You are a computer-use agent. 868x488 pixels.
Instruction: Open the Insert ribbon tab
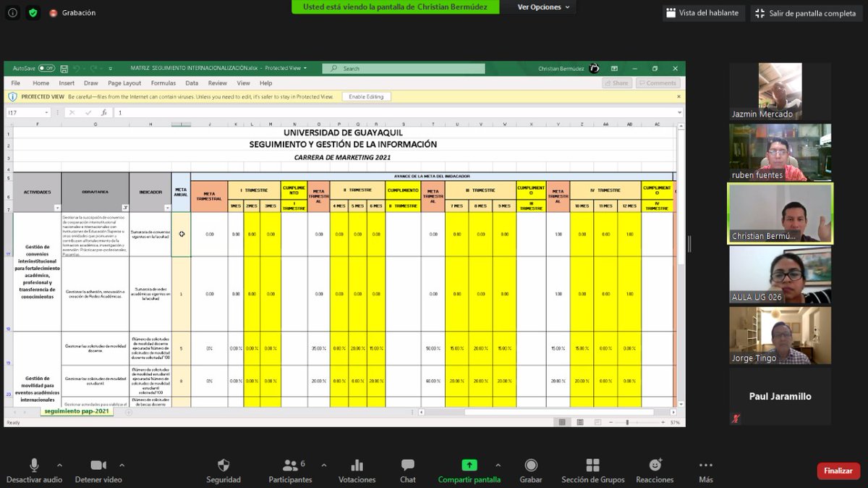67,83
